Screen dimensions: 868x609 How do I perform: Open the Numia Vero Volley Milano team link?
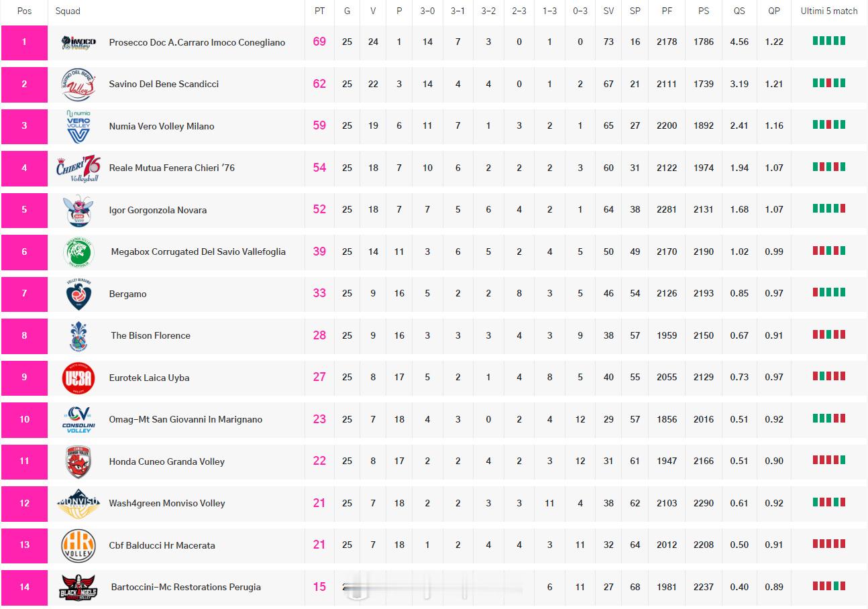pyautogui.click(x=162, y=126)
